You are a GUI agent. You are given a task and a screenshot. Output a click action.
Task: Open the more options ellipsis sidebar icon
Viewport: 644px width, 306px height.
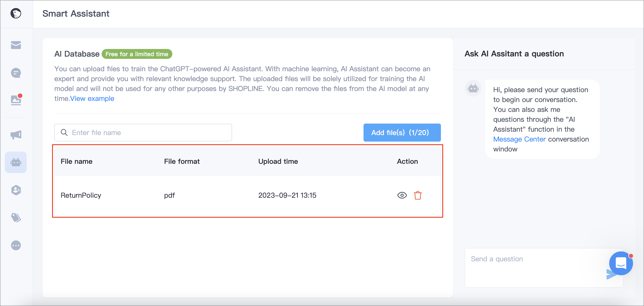click(16, 245)
